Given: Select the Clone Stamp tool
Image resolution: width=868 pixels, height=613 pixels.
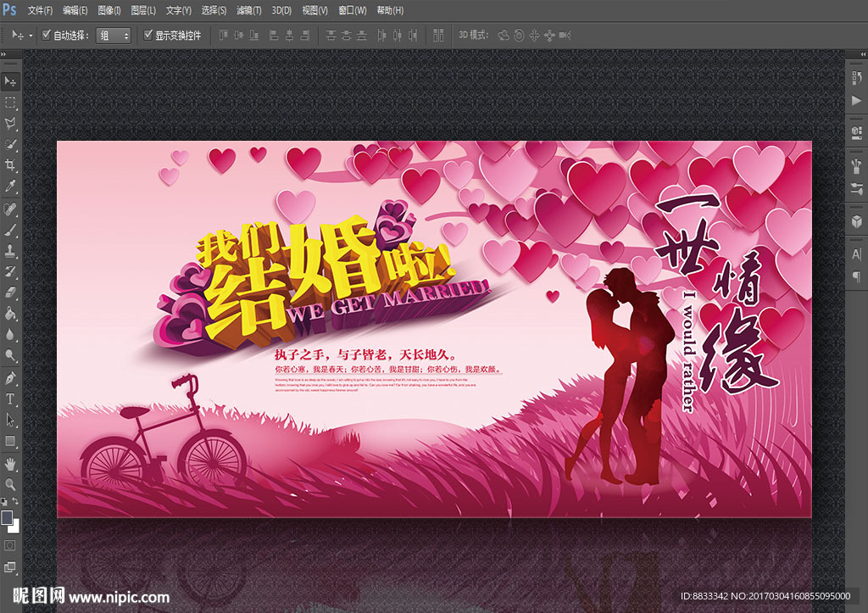Looking at the screenshot, I should pos(10,251).
